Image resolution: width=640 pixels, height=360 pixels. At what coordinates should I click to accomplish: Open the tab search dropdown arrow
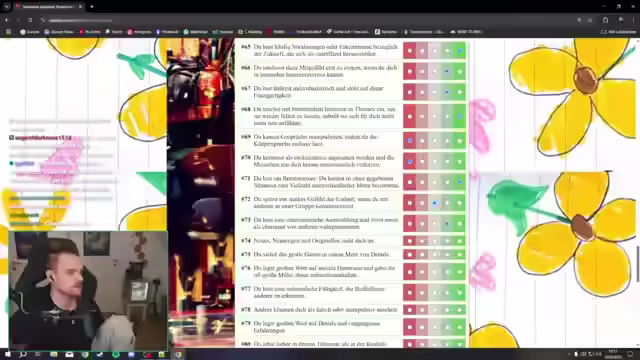(x=6, y=7)
